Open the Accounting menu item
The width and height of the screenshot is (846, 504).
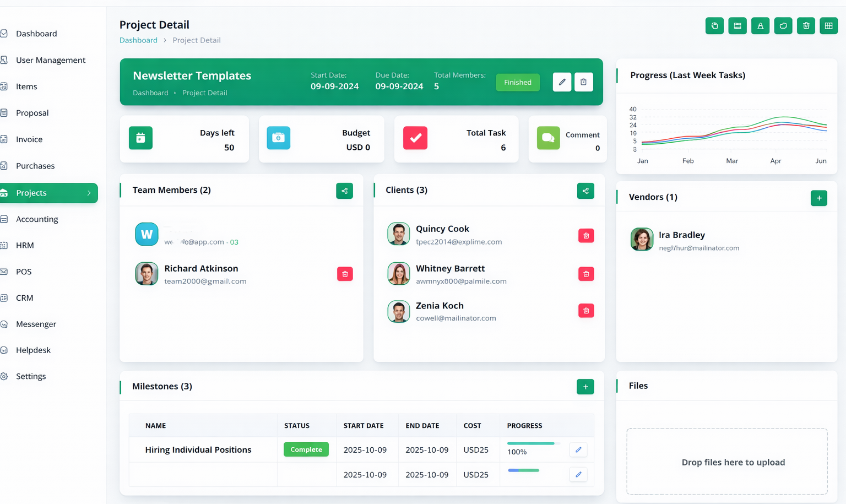[37, 219]
